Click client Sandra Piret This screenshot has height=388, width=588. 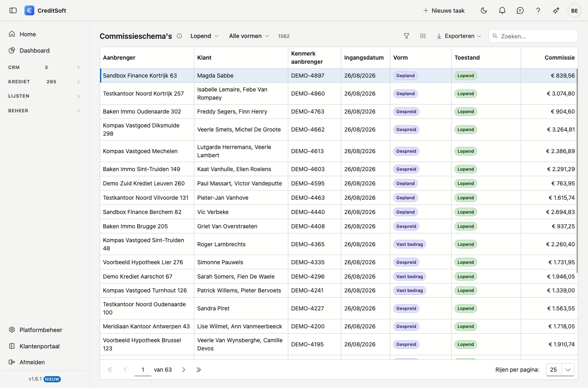[x=213, y=308]
